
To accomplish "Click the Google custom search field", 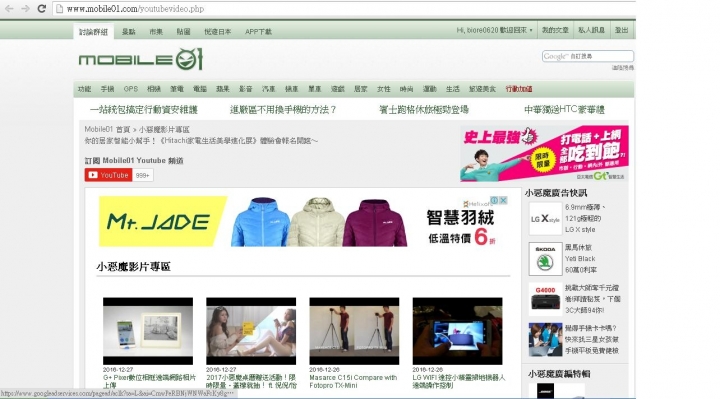I will (x=587, y=56).
